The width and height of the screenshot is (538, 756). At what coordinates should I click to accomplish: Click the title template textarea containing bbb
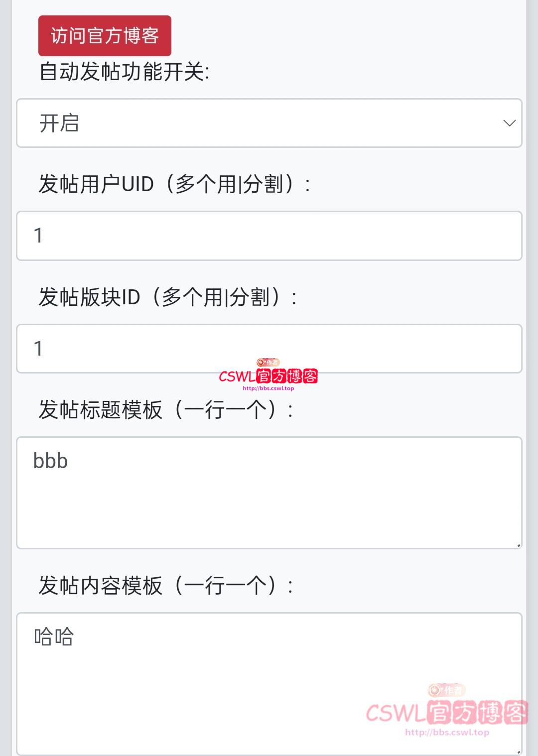pos(269,493)
